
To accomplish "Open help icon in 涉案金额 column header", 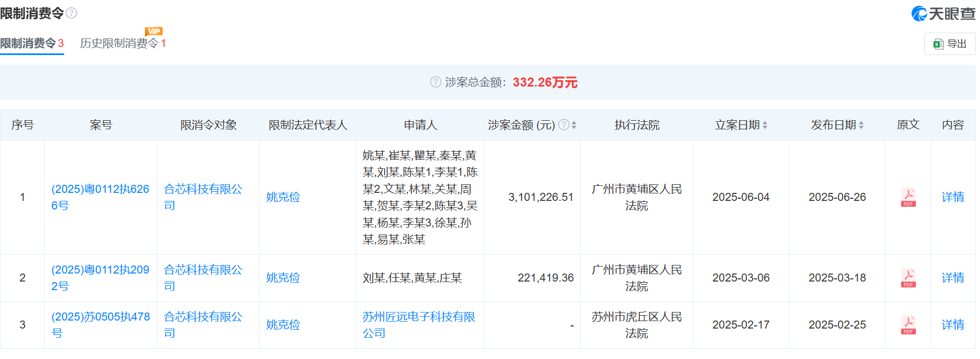I will click(563, 124).
